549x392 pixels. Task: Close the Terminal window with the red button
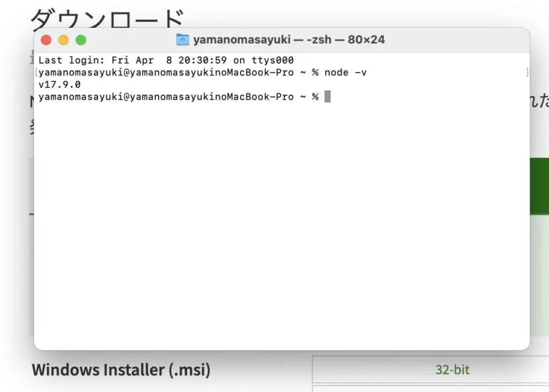[46, 40]
